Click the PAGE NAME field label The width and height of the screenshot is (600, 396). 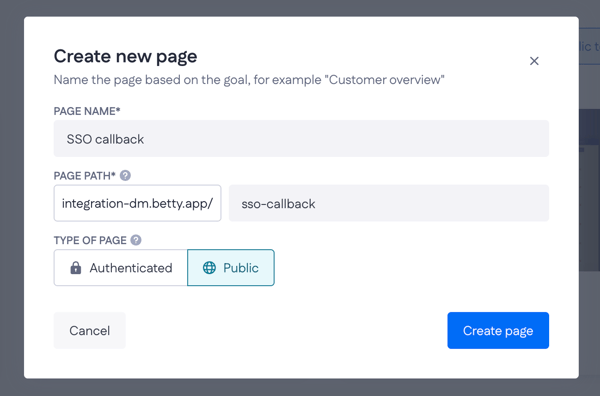[87, 111]
